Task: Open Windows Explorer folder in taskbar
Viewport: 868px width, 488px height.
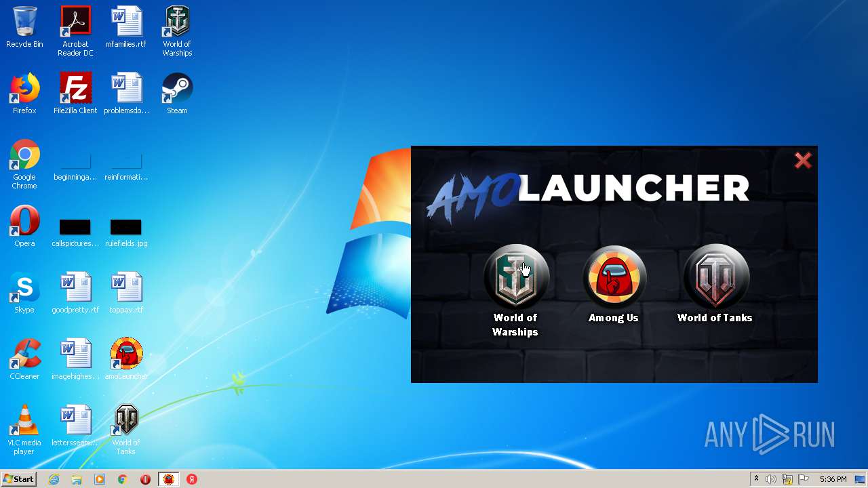Action: tap(77, 479)
